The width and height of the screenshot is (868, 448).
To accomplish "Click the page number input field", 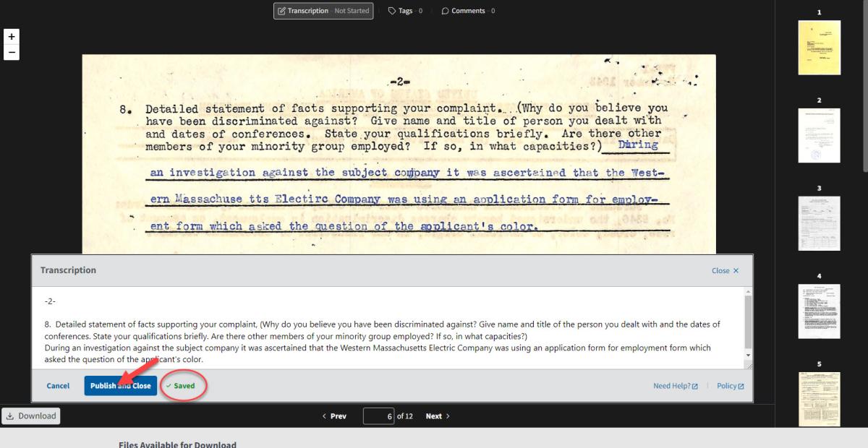I will [378, 416].
